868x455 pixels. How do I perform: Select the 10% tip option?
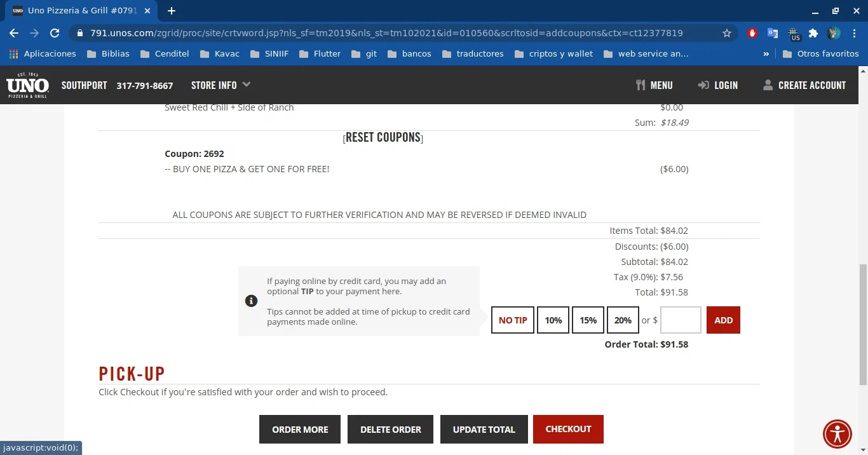[x=553, y=320]
